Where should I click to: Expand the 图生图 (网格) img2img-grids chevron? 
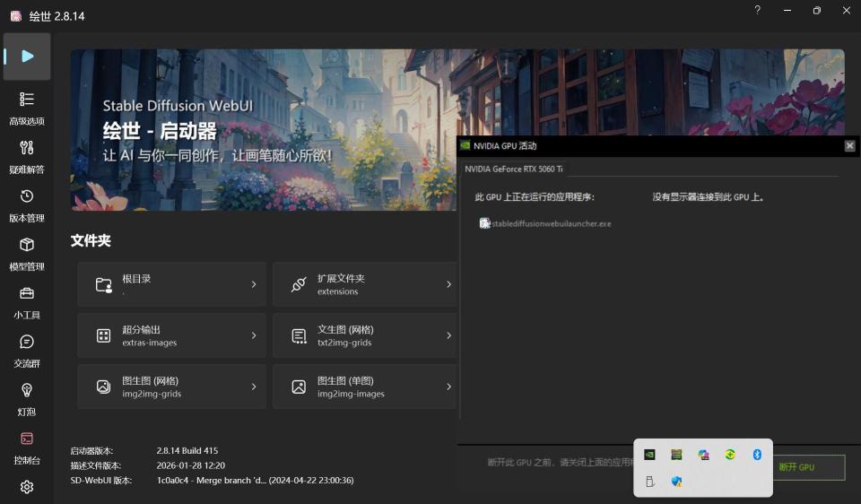(254, 387)
